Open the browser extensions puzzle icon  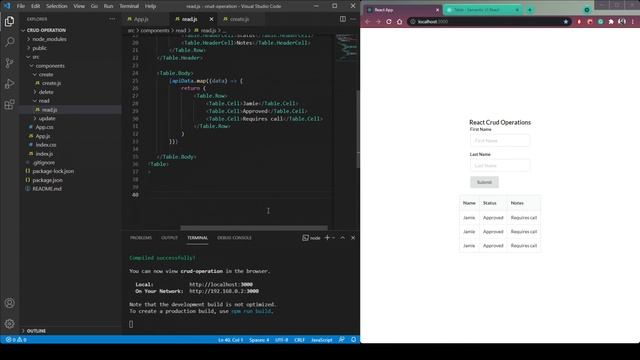click(611, 22)
